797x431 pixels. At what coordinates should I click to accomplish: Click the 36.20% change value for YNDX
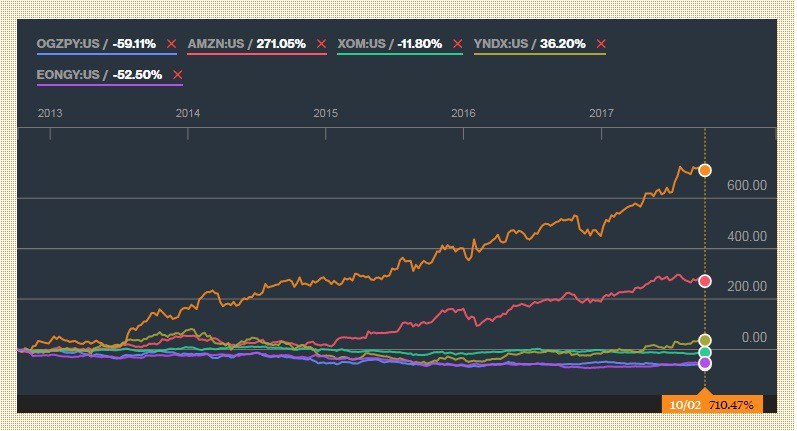563,44
